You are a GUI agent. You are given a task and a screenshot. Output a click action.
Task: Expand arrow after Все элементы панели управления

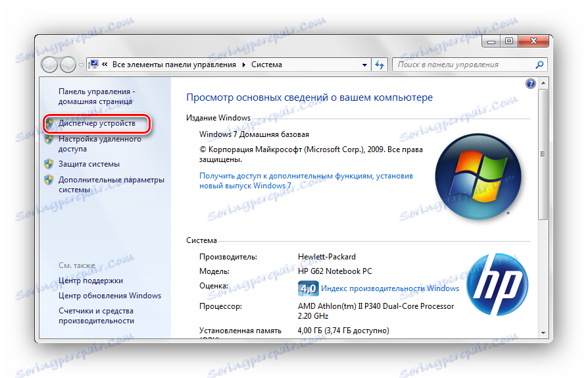pos(244,65)
